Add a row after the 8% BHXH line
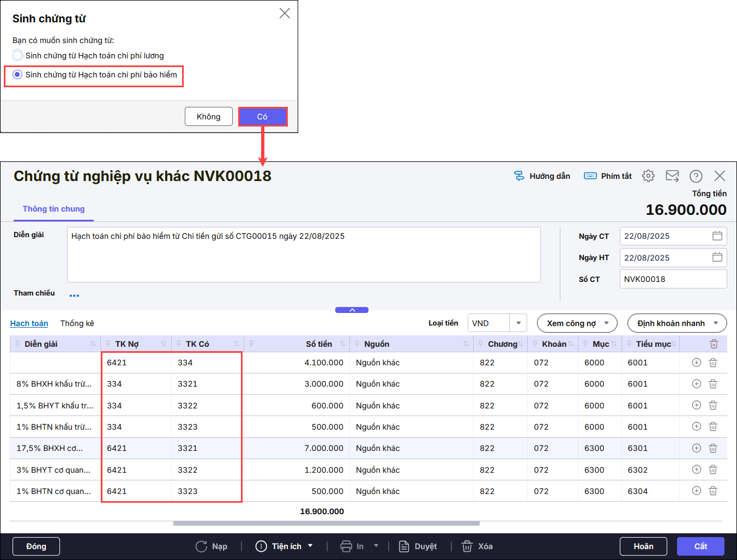This screenshot has width=737, height=560. [x=696, y=384]
